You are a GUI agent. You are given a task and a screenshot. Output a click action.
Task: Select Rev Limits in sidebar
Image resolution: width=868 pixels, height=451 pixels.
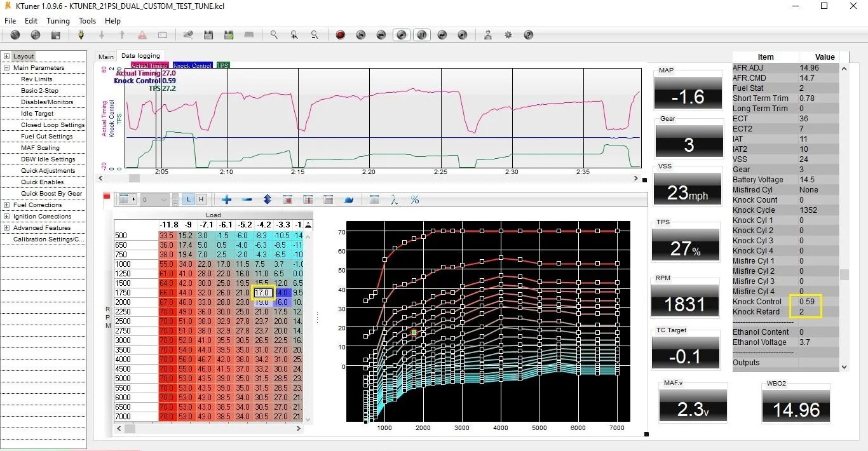pyautogui.click(x=37, y=79)
